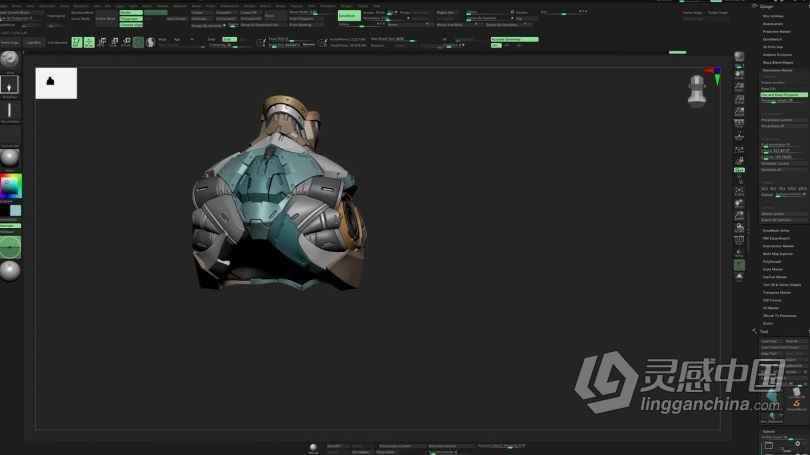Click Pre-process Current in Decimation Master
This screenshot has width=810, height=455.
coord(784,120)
